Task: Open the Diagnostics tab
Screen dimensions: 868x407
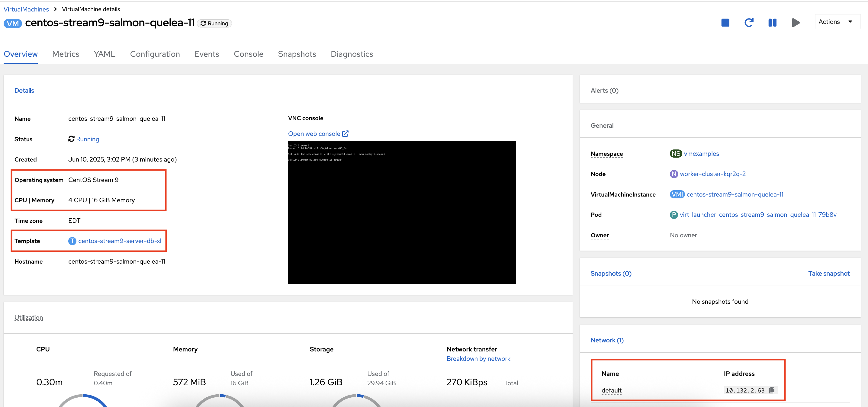Action: coord(352,54)
